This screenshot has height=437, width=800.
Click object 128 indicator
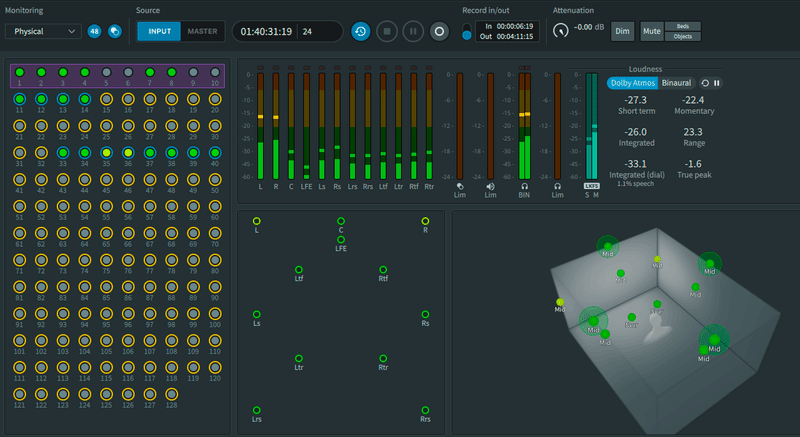pyautogui.click(x=171, y=394)
